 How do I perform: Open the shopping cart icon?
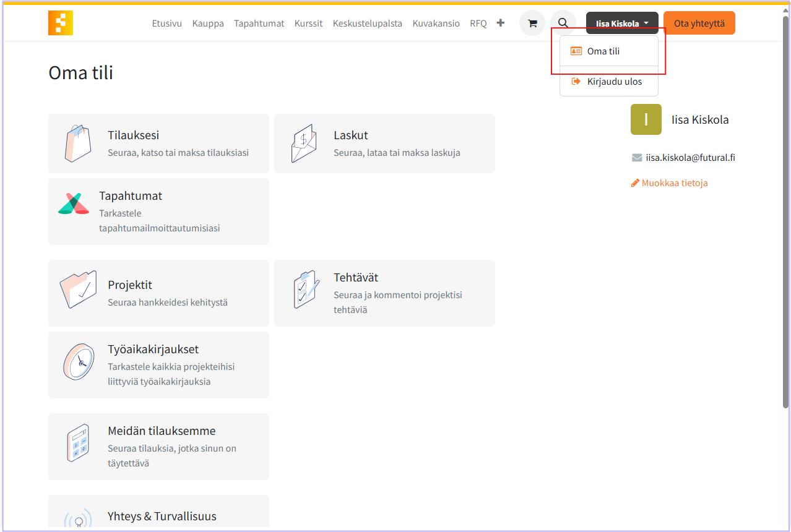tap(532, 24)
